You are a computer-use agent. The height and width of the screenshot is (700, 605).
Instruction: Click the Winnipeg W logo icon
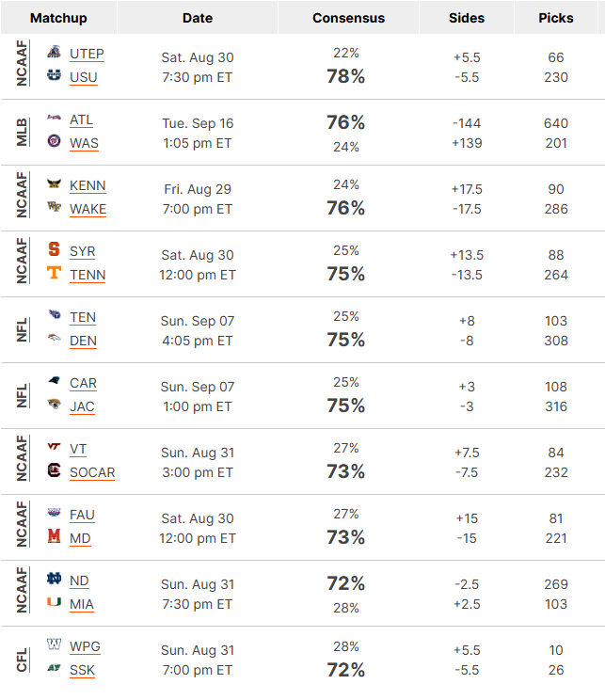[x=54, y=644]
